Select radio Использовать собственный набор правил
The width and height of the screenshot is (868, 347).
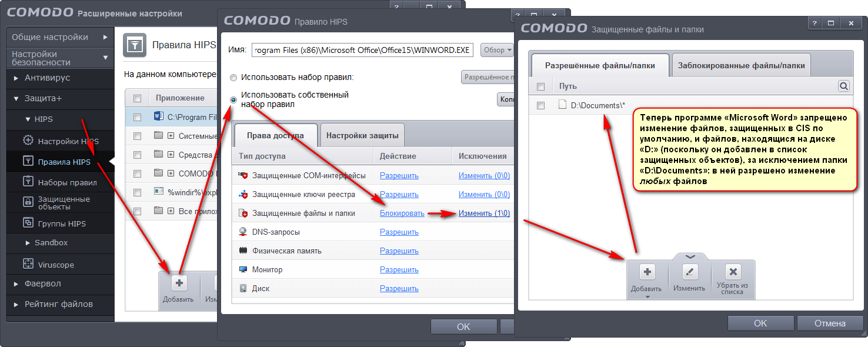point(233,99)
